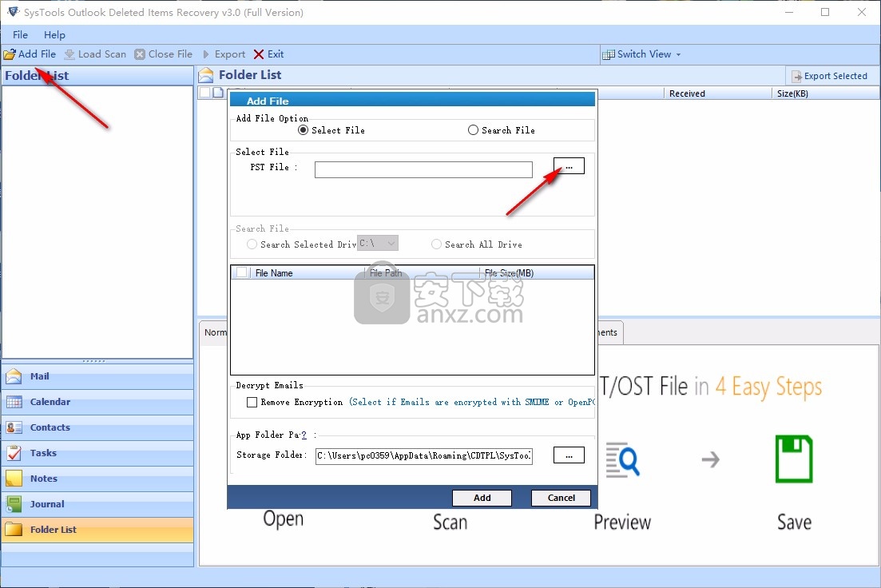
Task: Click the Storage Folder path field
Action: (423, 456)
